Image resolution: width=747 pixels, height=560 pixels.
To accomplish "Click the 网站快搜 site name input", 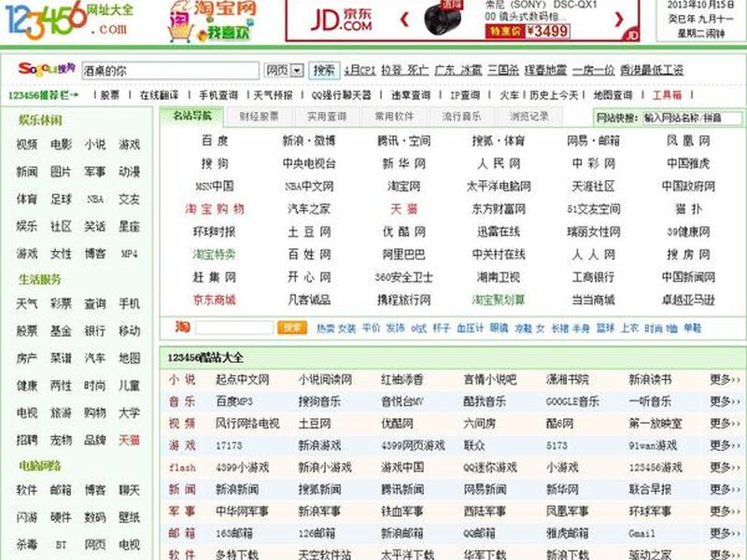I will click(x=692, y=118).
